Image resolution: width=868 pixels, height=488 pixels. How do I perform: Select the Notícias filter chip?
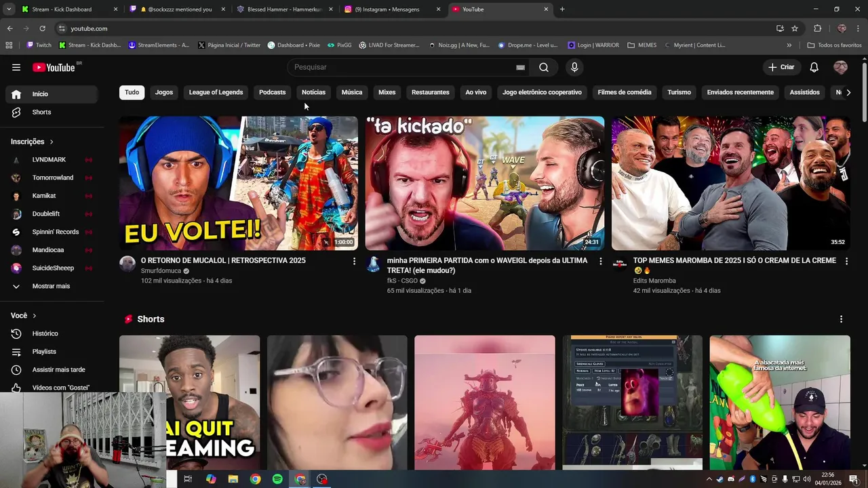click(313, 92)
